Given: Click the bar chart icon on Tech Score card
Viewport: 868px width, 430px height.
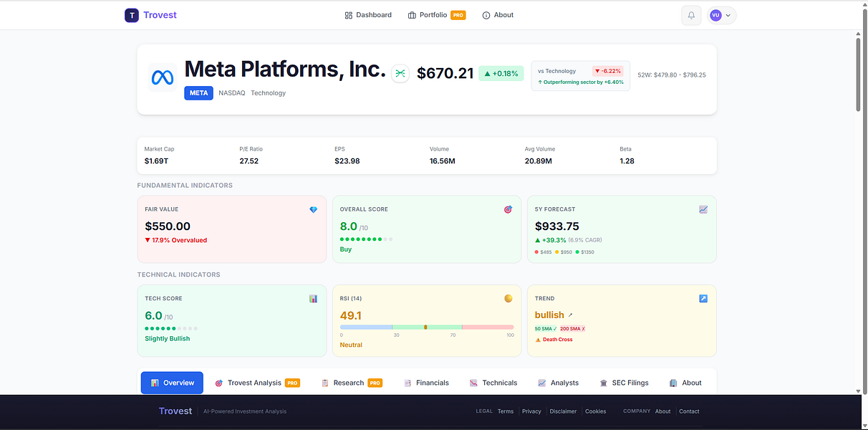Looking at the screenshot, I should (313, 298).
